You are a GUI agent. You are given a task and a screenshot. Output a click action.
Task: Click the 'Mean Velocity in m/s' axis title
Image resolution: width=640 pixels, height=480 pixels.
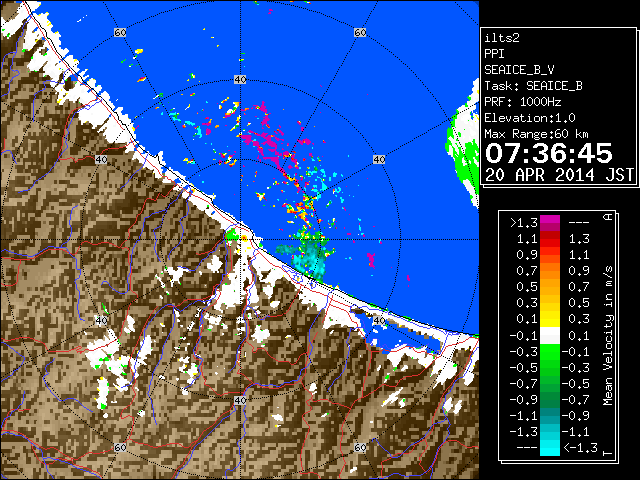click(x=608, y=336)
